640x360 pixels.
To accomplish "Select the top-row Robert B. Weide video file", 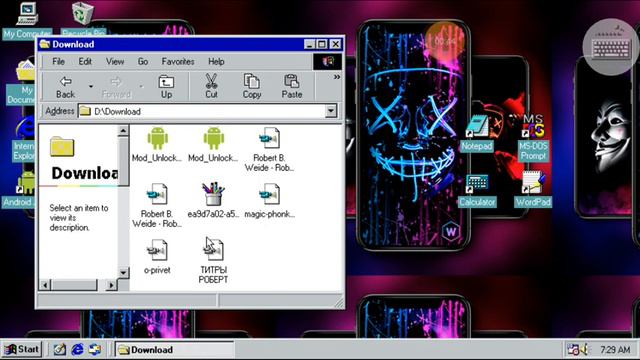I will click(269, 149).
